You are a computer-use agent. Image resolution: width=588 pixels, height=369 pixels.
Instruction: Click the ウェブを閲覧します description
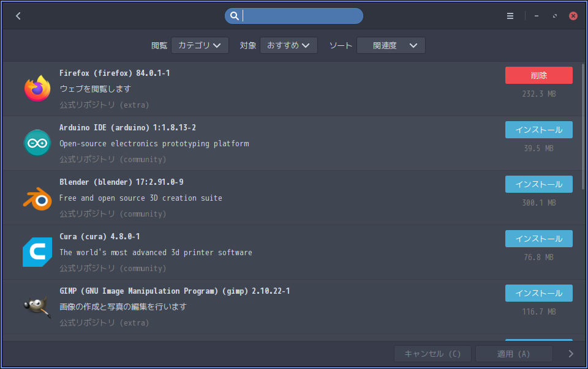96,89
